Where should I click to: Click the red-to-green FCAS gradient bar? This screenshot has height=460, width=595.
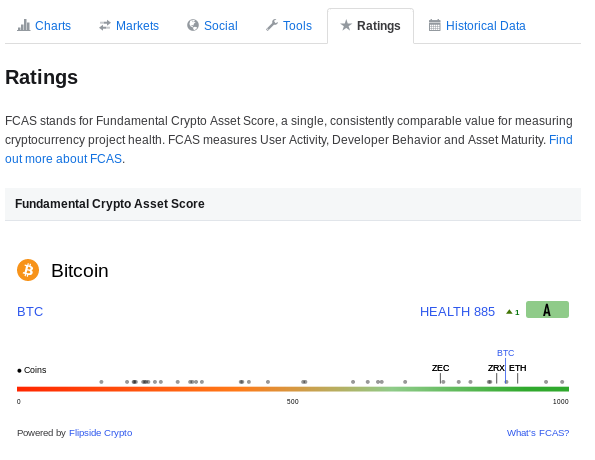coord(293,389)
